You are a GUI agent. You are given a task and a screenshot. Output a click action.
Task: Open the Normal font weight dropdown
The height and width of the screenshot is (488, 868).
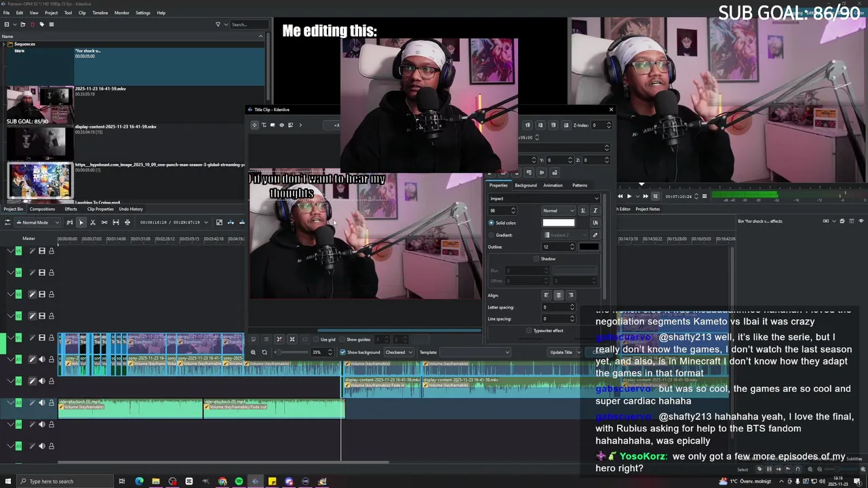(x=558, y=211)
